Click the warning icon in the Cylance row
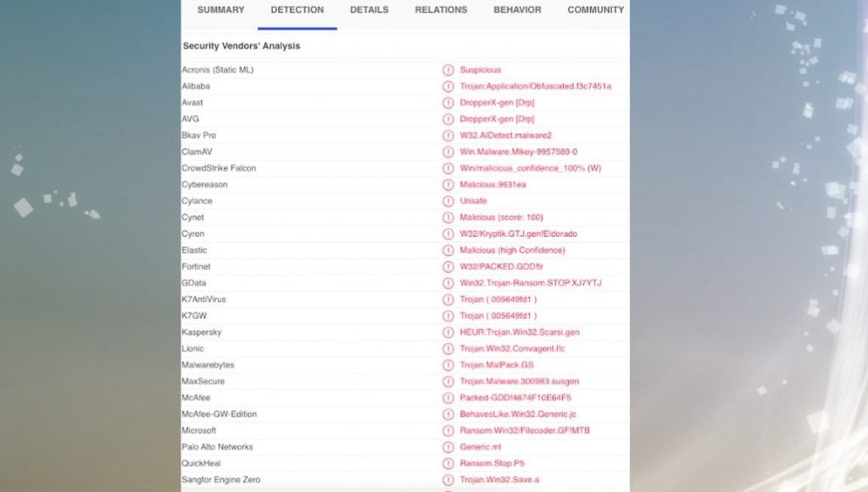 pyautogui.click(x=448, y=201)
